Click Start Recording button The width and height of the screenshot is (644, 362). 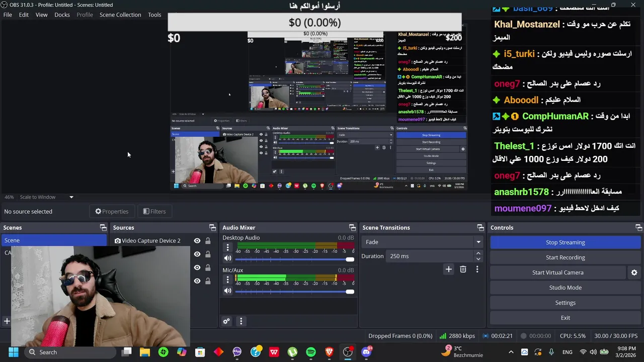(x=565, y=257)
